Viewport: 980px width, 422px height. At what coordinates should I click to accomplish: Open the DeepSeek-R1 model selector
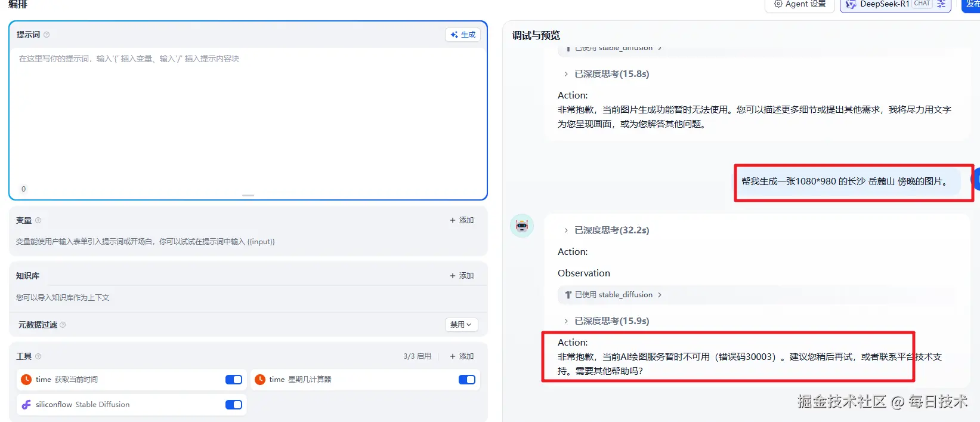point(895,4)
